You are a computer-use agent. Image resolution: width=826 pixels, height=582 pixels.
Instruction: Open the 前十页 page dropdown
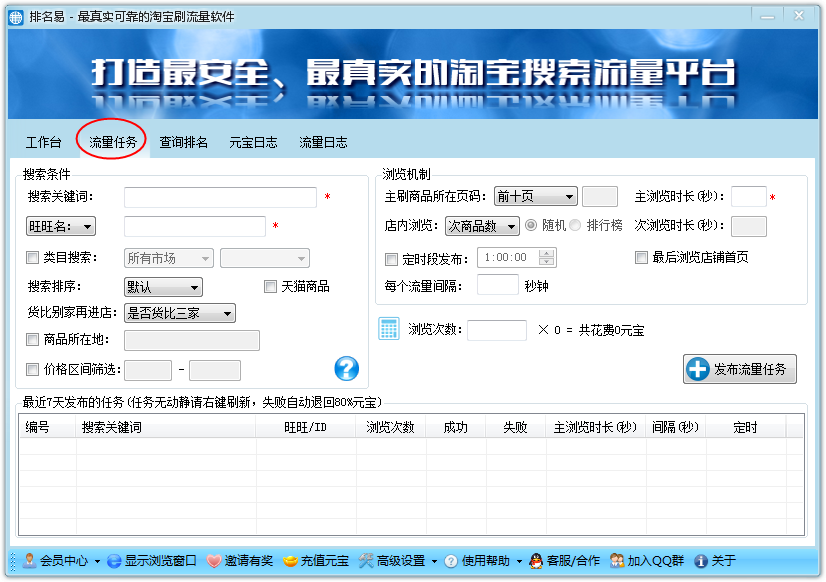tap(536, 196)
